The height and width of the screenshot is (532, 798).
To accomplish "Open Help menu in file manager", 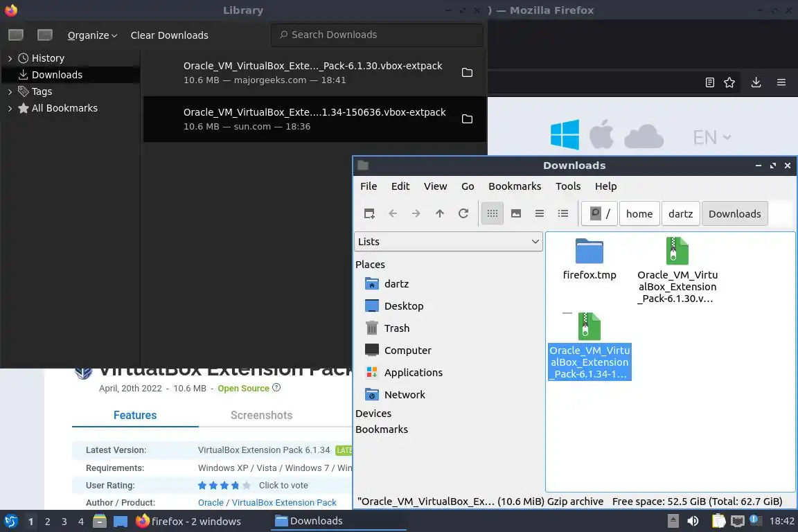I will [605, 186].
